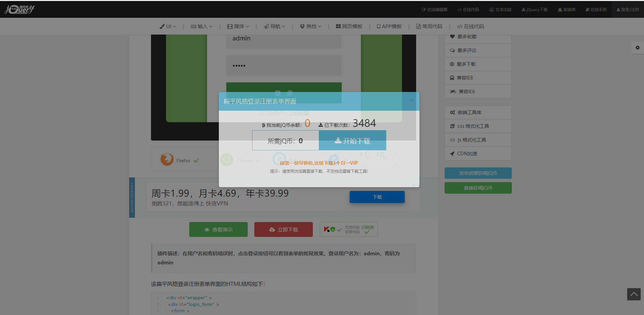The width and height of the screenshot is (644, 315).
Task: Click the heart icon beside 最多收藏
Action: click(452, 37)
